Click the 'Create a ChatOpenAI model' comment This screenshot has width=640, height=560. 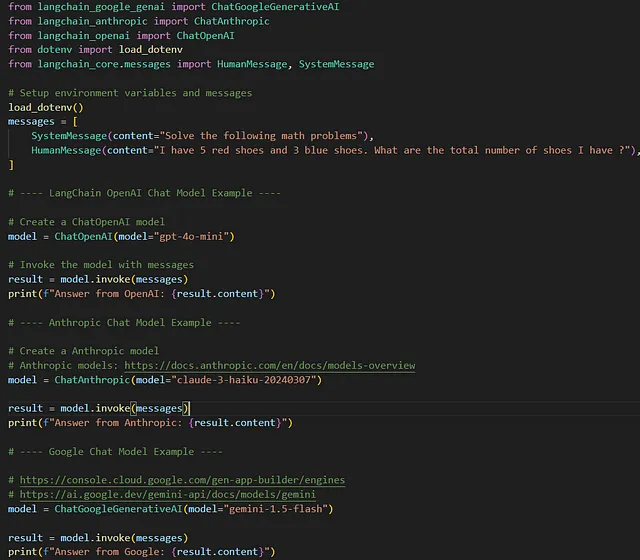point(87,222)
